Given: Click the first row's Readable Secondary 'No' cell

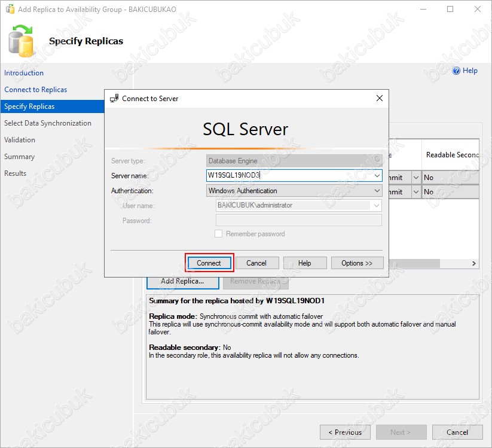Looking at the screenshot, I should click(x=450, y=178).
